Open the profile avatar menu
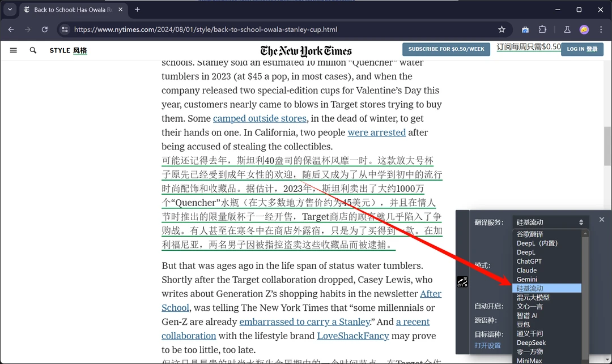Screen dimensions: 612x364 tap(584, 29)
